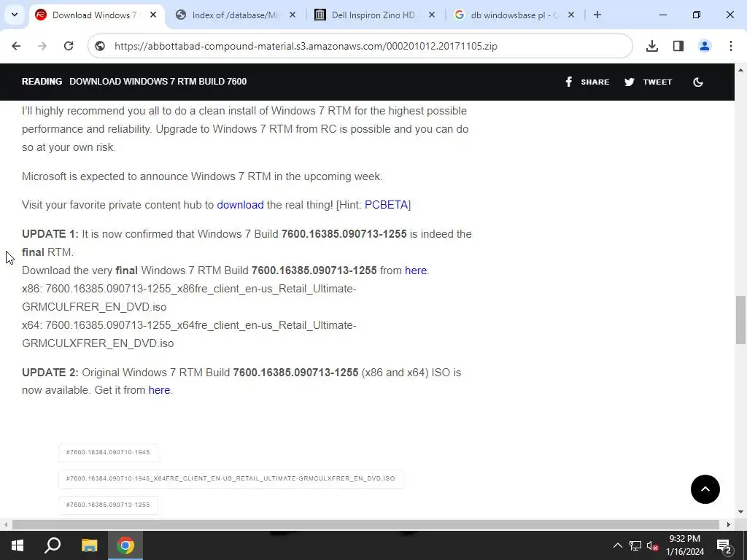This screenshot has height=560, width=747.
Task: Open network status tray icon
Action: [x=635, y=545]
